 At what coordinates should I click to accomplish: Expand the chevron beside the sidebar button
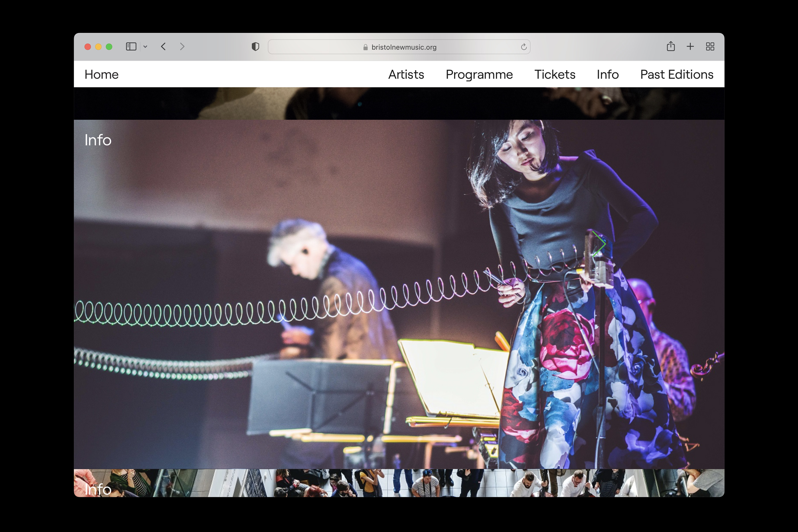(145, 47)
